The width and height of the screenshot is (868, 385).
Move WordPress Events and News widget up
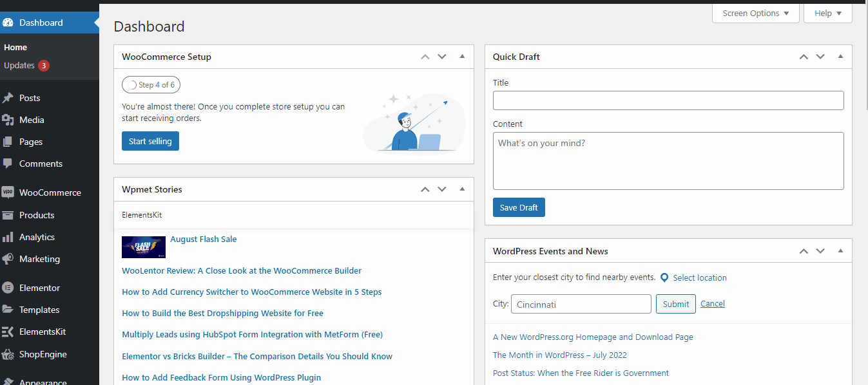pyautogui.click(x=804, y=251)
